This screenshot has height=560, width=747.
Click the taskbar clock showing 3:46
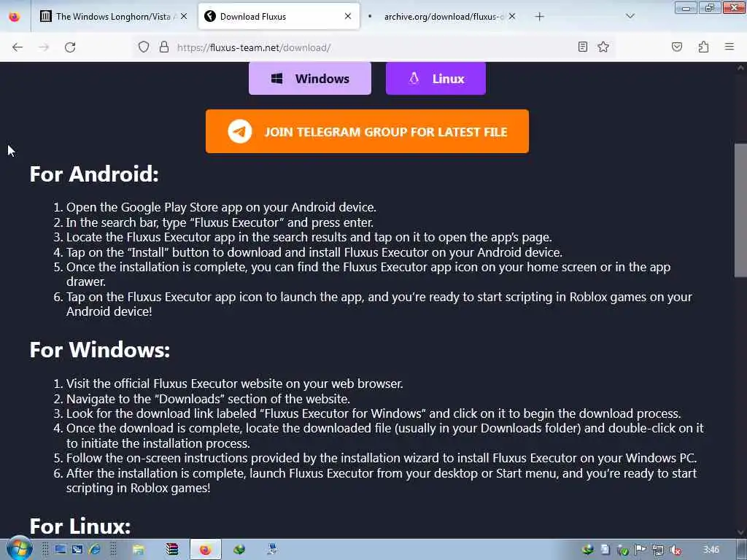point(711,550)
